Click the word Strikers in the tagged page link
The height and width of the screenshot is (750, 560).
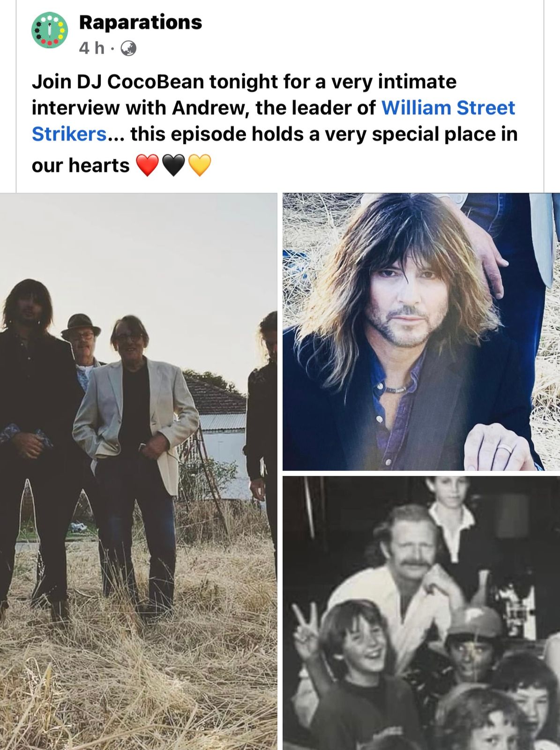click(69, 134)
